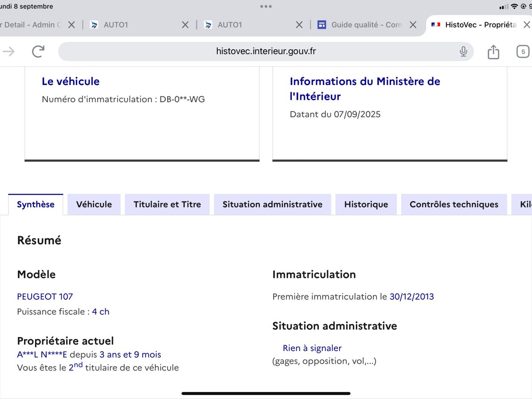Tap the home indicator bar at bottom
The image size is (532, 399).
coord(266,393)
